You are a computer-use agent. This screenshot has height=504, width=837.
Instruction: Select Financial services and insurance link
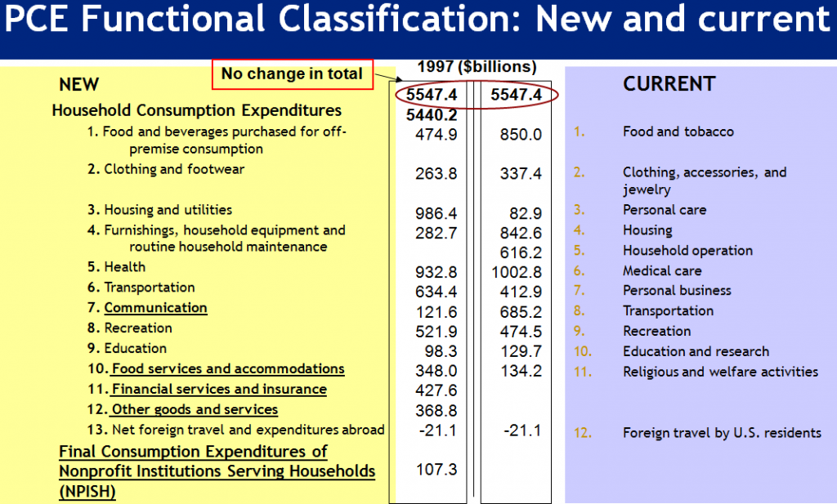[x=218, y=389]
